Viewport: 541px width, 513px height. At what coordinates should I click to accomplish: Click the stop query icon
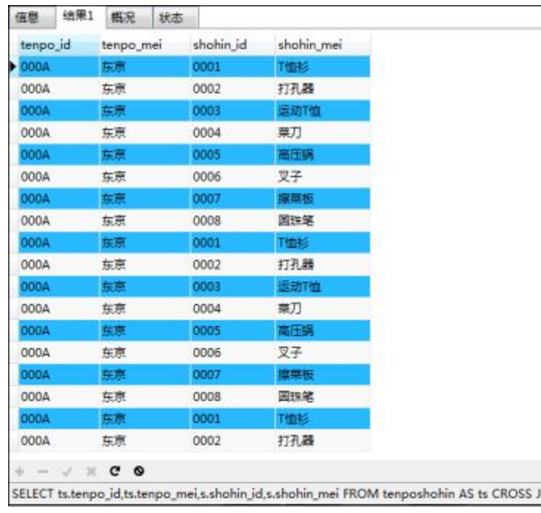click(139, 471)
